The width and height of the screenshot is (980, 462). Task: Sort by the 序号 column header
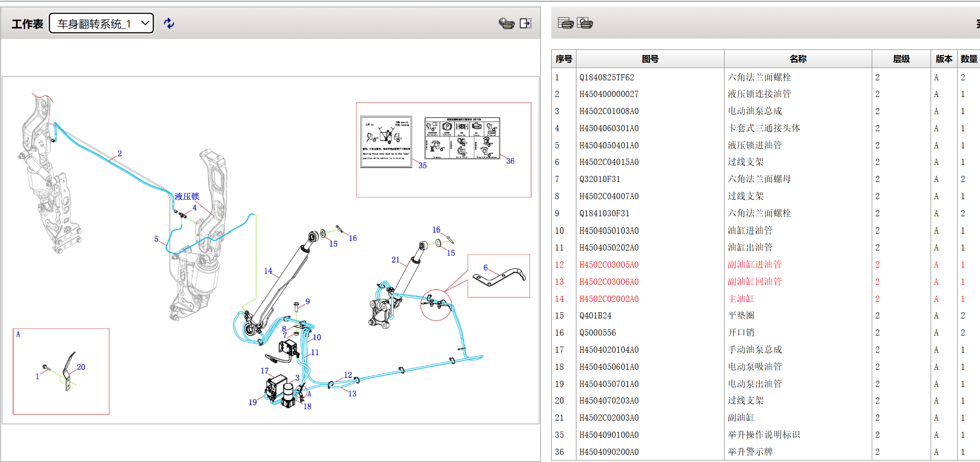[x=564, y=59]
